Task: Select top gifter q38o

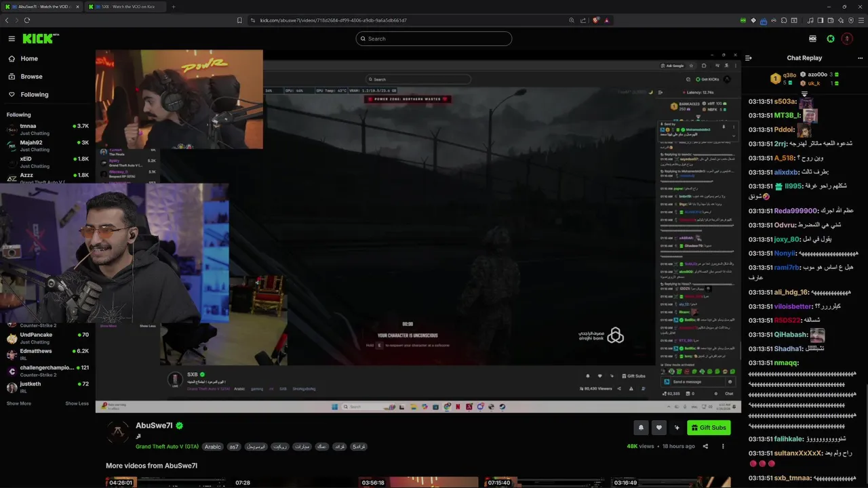Action: pyautogui.click(x=789, y=75)
